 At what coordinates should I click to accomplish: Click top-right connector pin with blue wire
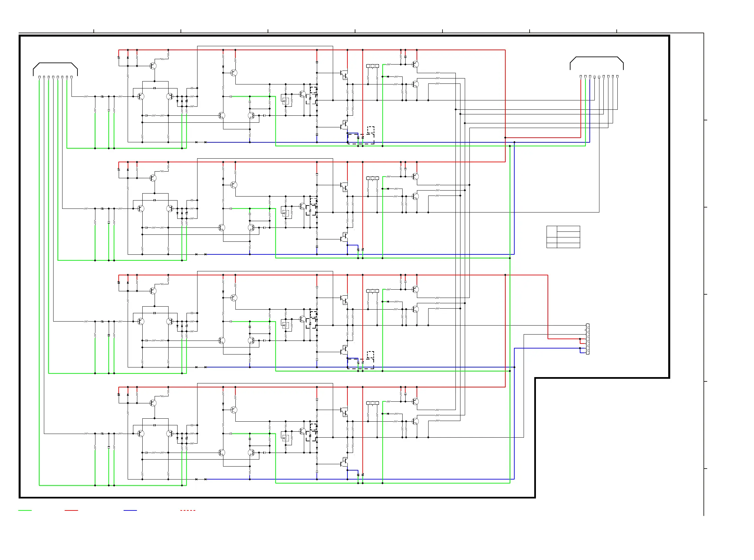point(590,76)
